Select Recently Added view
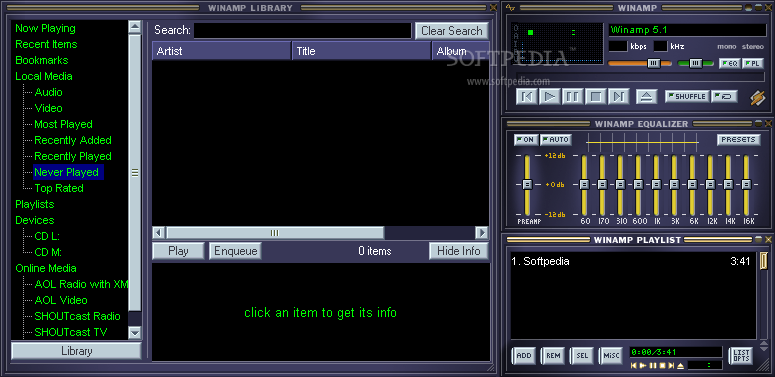This screenshot has height=377, width=775. 73,140
